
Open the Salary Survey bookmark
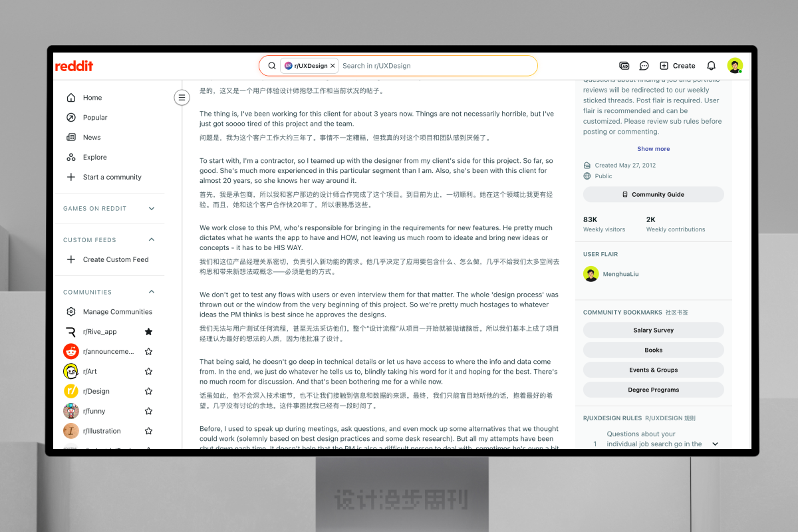[654, 331]
